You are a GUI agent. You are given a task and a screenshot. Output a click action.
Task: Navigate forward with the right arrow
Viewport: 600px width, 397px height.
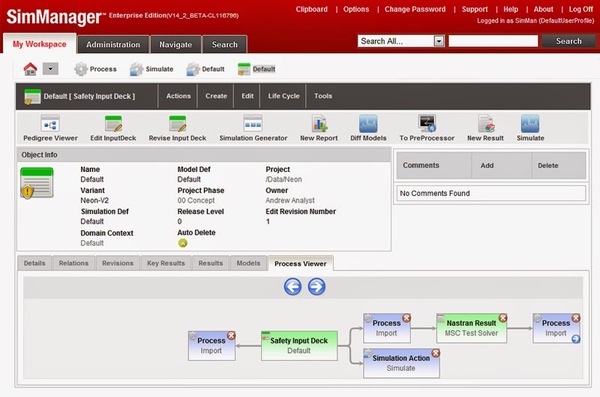[316, 286]
